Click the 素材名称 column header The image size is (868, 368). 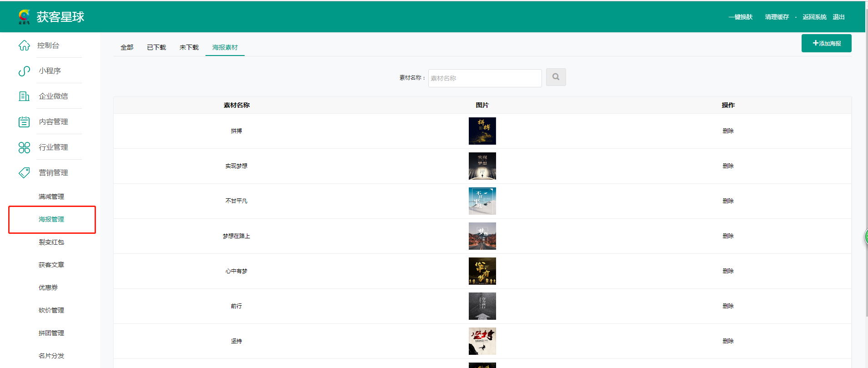point(236,105)
